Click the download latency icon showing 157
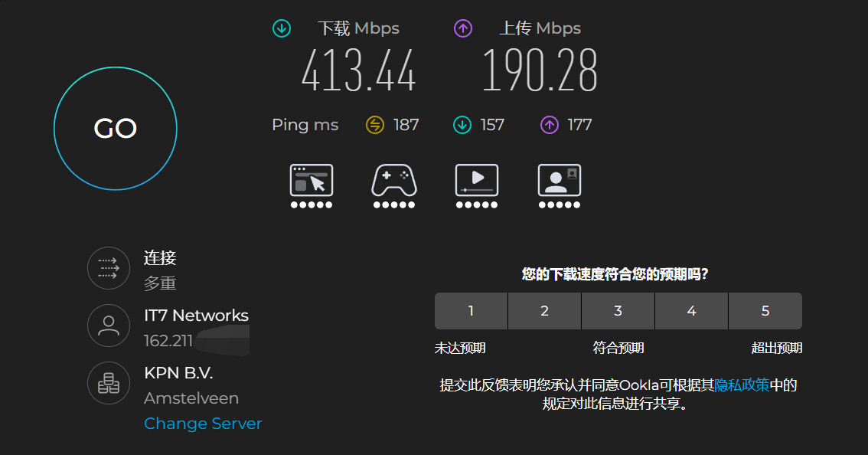This screenshot has height=455, width=868. pos(462,125)
